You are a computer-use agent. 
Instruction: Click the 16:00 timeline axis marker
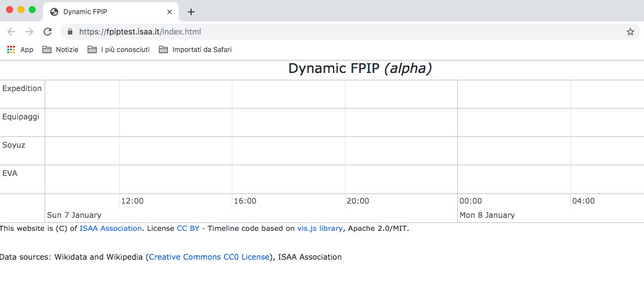pyautogui.click(x=245, y=201)
